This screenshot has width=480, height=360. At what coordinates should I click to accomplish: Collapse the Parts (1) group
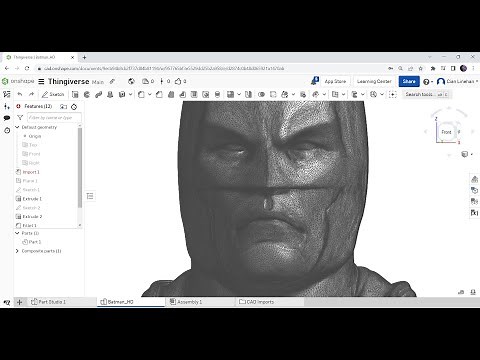tap(17, 233)
